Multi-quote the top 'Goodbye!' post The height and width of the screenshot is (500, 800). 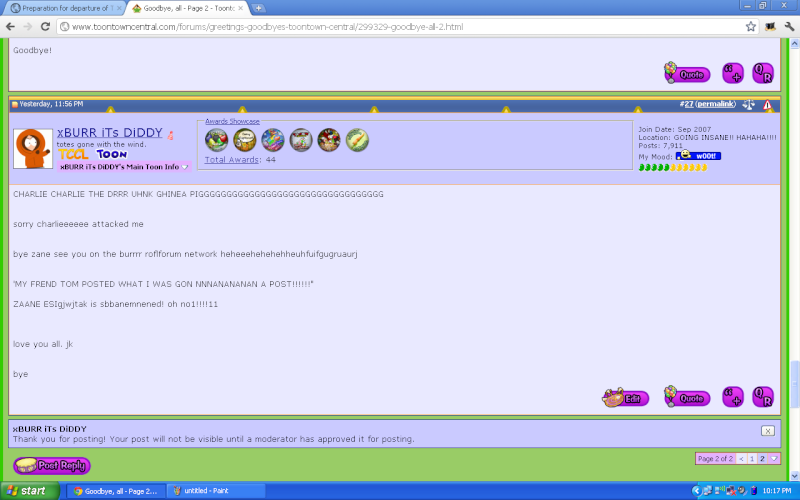733,73
